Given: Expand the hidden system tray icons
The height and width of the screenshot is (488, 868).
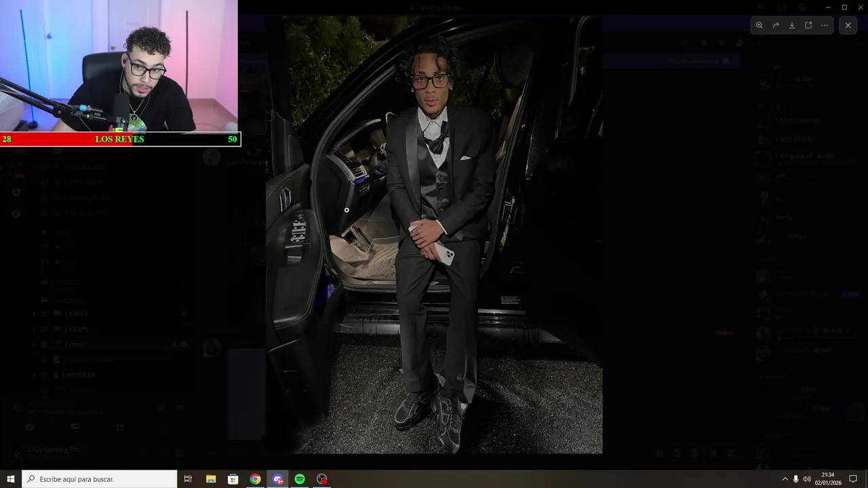Looking at the screenshot, I should pos(785,479).
